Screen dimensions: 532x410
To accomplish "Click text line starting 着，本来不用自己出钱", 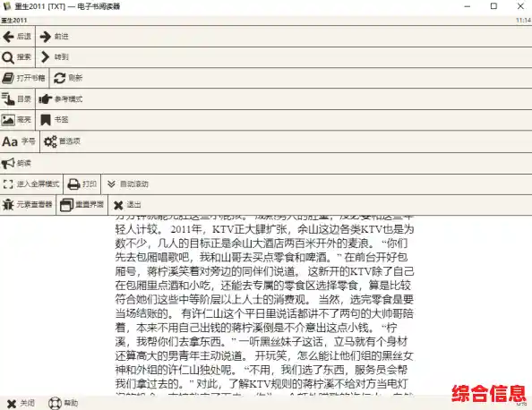I will coord(256,328).
